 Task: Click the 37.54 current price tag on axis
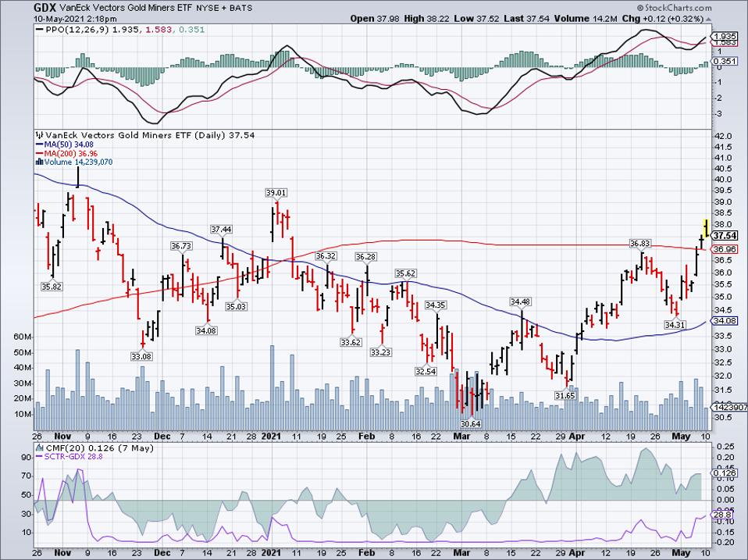coord(725,236)
